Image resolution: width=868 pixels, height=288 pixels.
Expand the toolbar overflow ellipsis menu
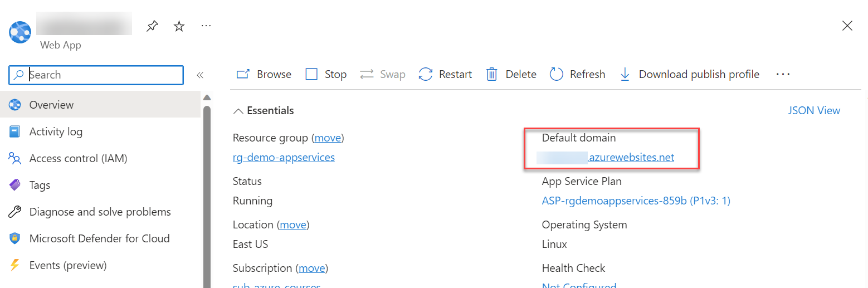pos(783,74)
